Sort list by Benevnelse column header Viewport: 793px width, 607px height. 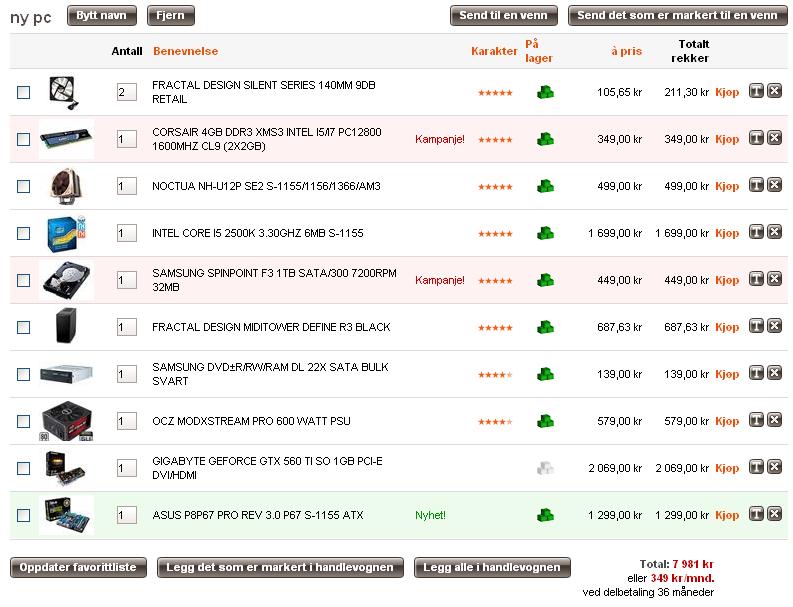(186, 51)
